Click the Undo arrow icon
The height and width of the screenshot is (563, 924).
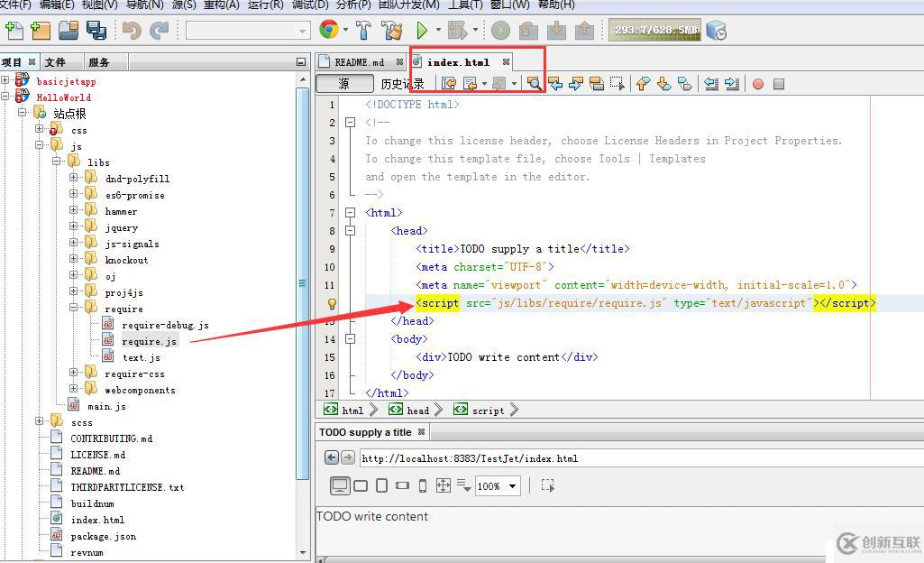[132, 30]
